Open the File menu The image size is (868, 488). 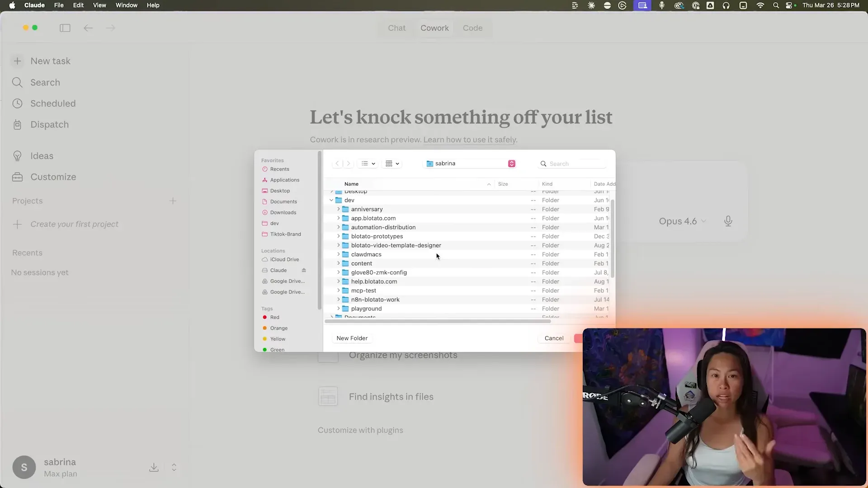tap(59, 5)
